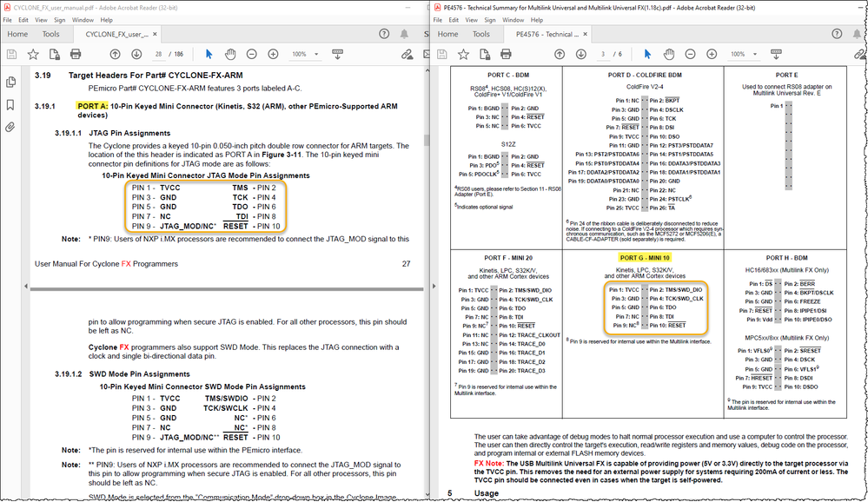Screen dimensions: 868x502
Task: Zoom out in PE4576 window
Action: pos(690,54)
